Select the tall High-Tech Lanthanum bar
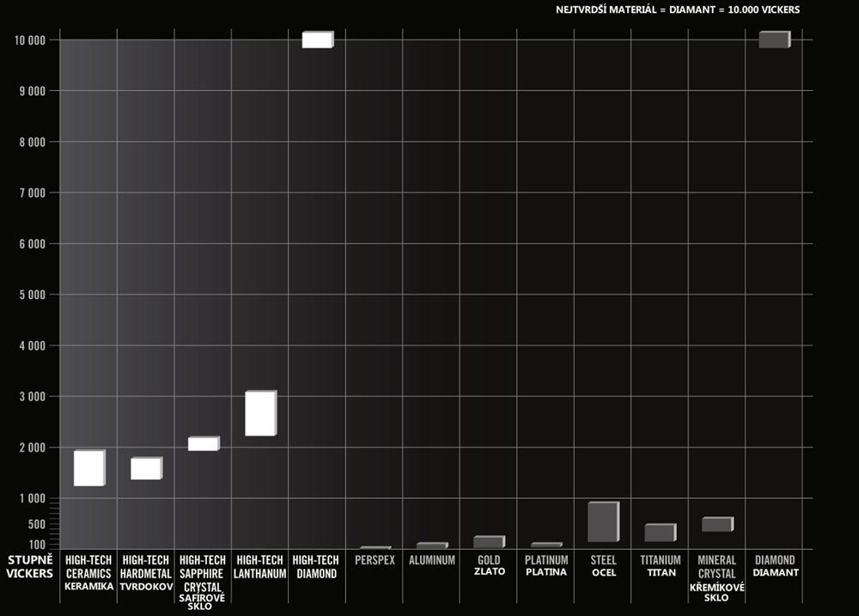The width and height of the screenshot is (859, 616). point(259,413)
